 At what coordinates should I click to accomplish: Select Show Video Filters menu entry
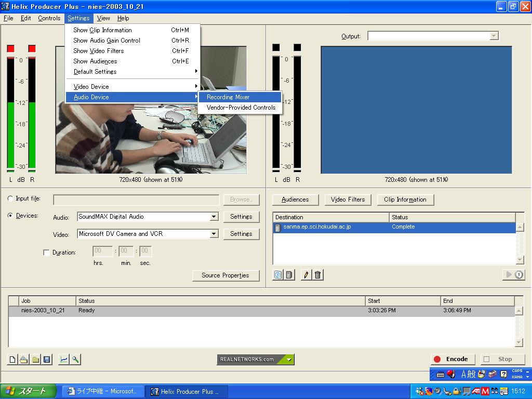pyautogui.click(x=99, y=51)
